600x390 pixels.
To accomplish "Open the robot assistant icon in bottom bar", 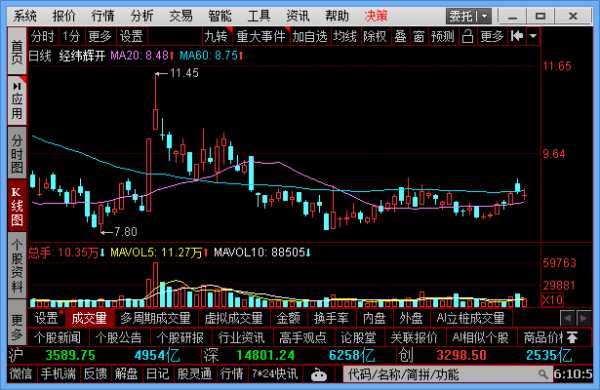I will [318, 375].
